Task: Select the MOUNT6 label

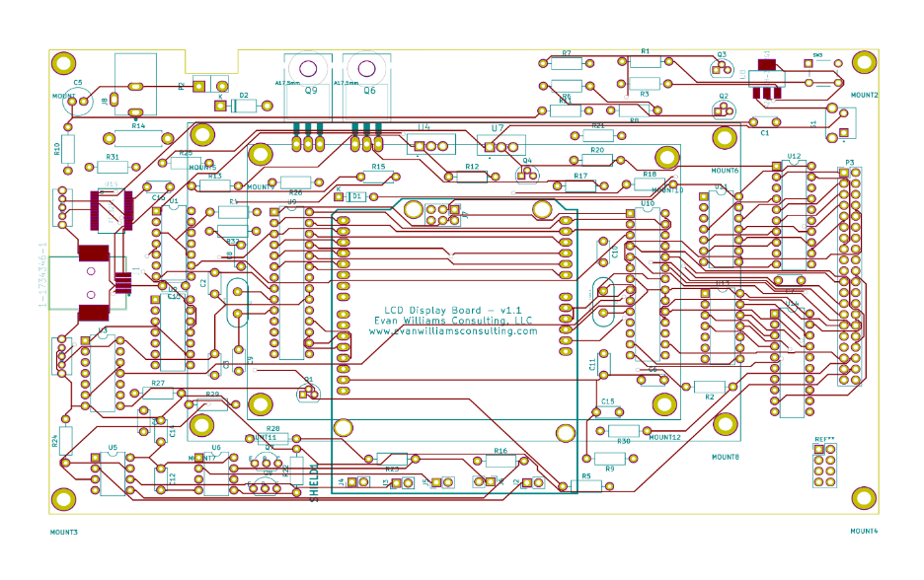Action: (725, 171)
